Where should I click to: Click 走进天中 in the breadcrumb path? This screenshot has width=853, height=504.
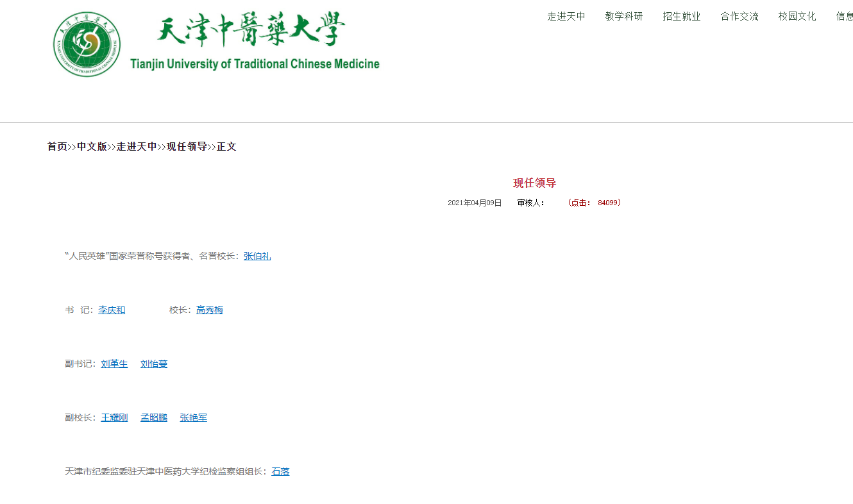tap(137, 147)
